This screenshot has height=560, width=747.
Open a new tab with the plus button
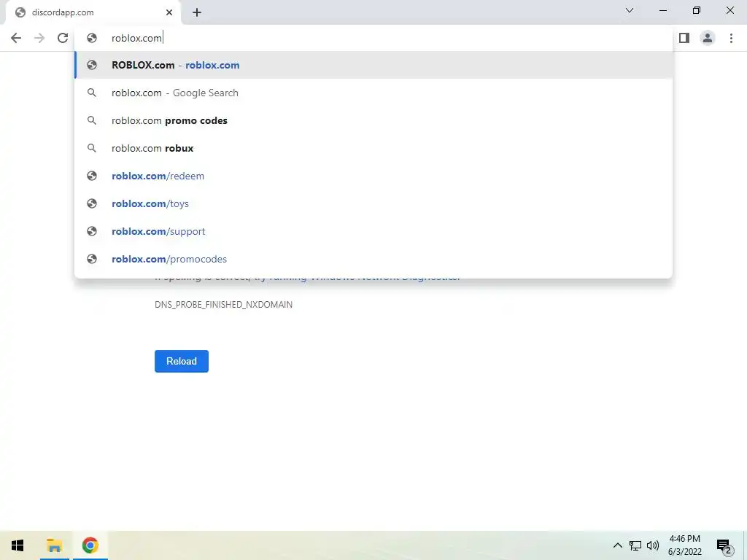(197, 12)
